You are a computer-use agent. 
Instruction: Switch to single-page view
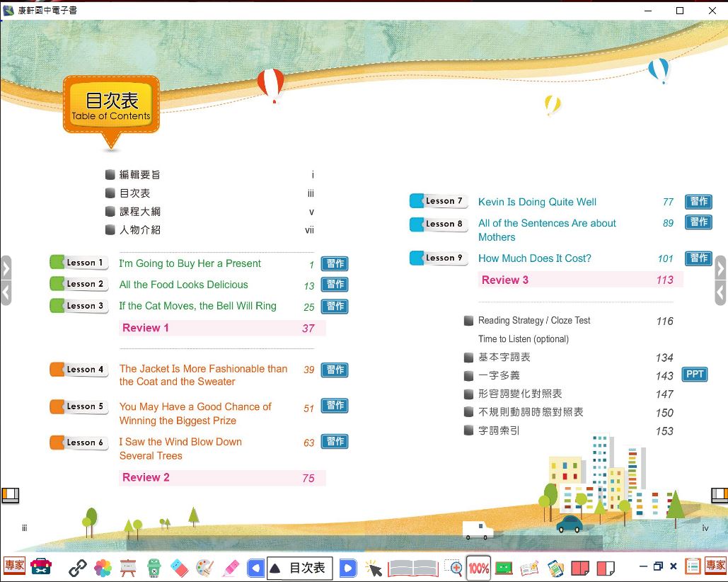pyautogui.click(x=605, y=567)
